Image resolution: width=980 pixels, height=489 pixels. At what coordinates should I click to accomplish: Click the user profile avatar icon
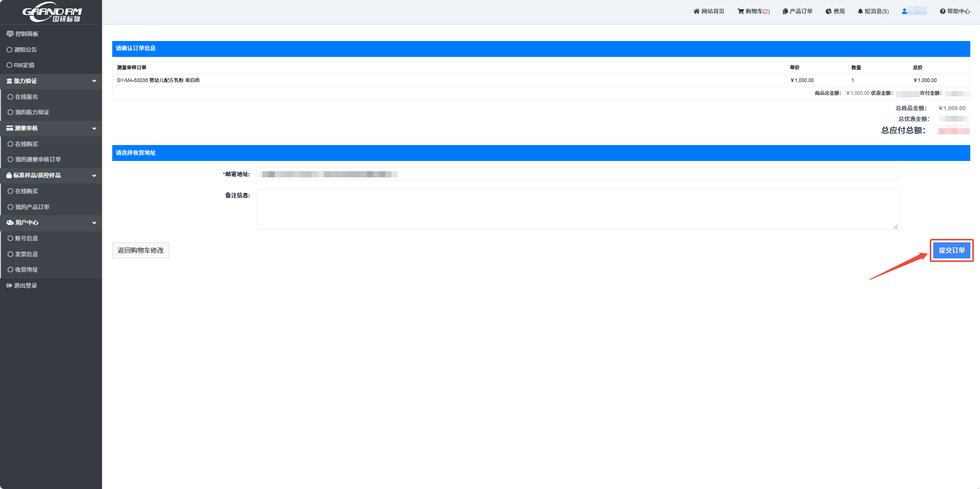click(x=905, y=11)
